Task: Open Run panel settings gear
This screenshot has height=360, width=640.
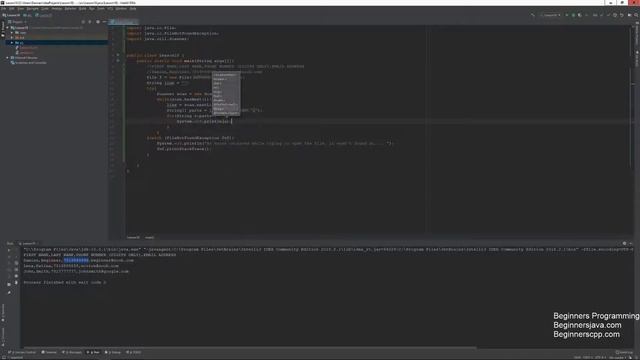Action: coord(624,243)
